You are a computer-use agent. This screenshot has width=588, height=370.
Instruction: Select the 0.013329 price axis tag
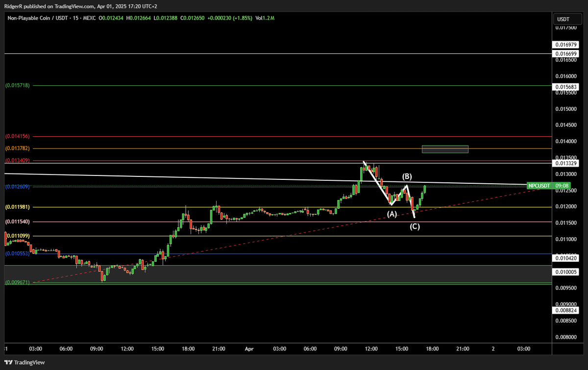pos(565,163)
